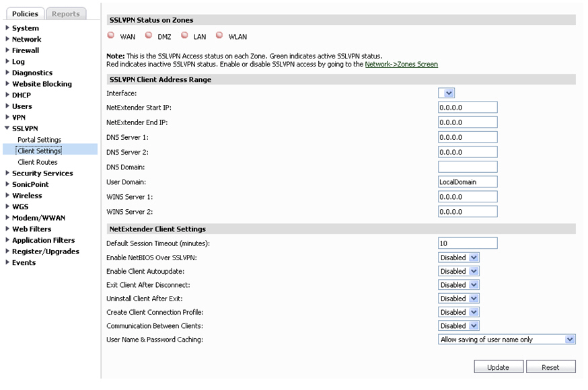Viewport: 588px width, 390px height.
Task: Click the Update button
Action: coord(499,367)
